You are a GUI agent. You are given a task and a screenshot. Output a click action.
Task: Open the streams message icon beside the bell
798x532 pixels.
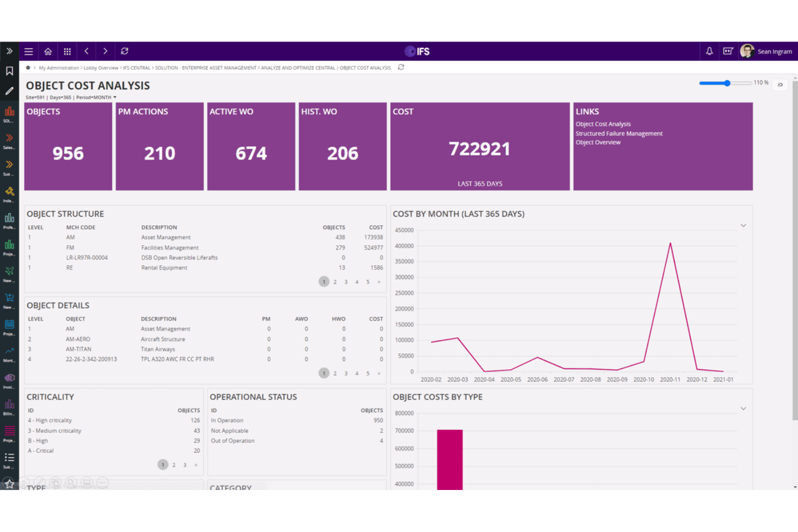click(728, 51)
